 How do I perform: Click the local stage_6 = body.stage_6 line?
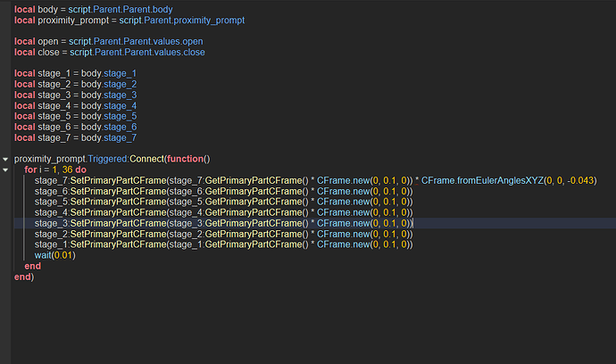pos(75,128)
